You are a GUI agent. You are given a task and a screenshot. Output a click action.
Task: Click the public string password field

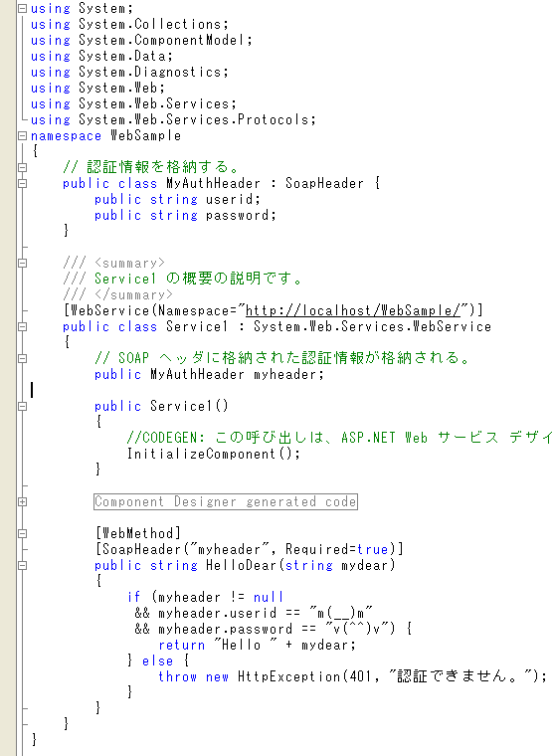(x=186, y=215)
